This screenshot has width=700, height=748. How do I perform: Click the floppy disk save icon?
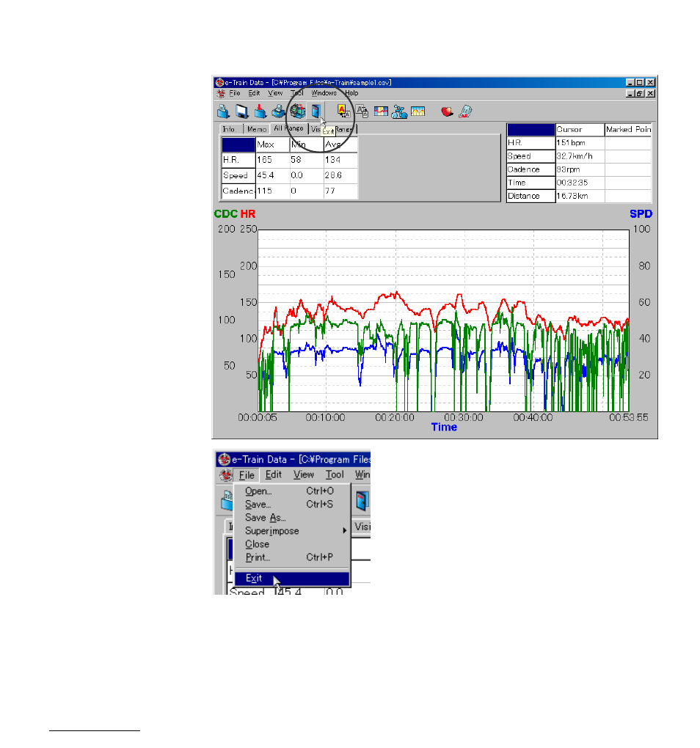242,111
